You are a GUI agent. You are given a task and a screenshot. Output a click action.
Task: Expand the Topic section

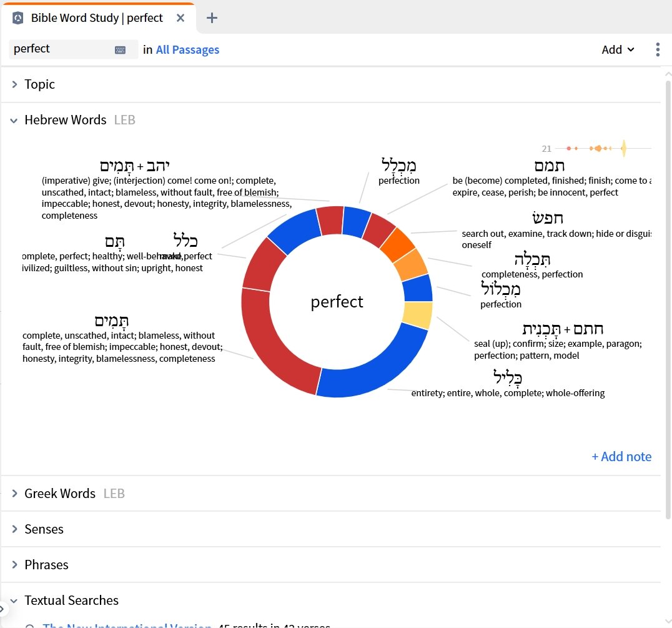point(14,84)
